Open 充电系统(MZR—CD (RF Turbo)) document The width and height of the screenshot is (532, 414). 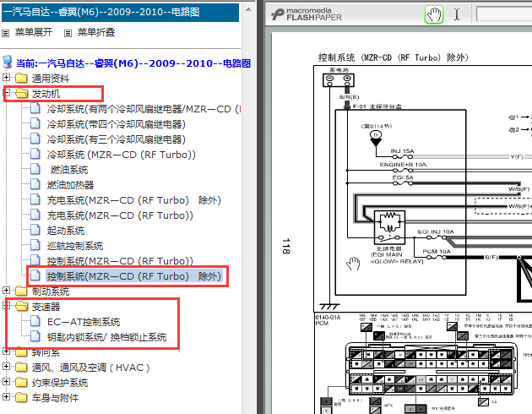pyautogui.click(x=120, y=215)
